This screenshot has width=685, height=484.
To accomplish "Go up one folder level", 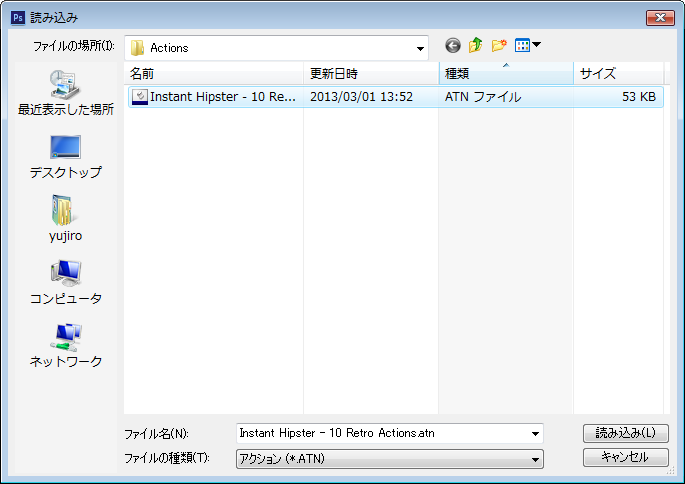I will (x=475, y=45).
